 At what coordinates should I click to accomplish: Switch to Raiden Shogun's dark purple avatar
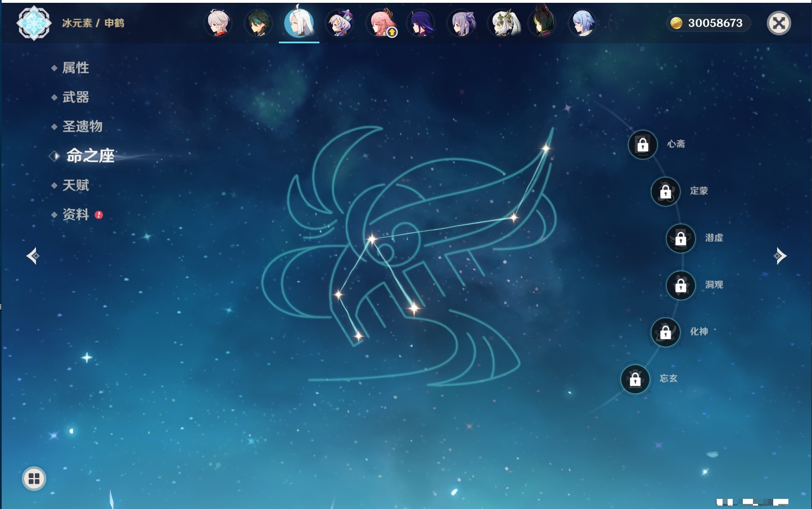[421, 23]
